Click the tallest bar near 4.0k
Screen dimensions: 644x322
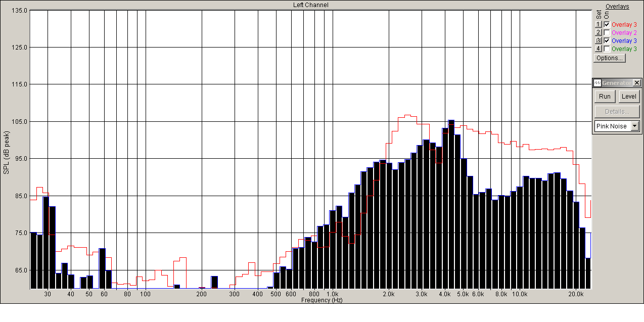tap(451, 204)
